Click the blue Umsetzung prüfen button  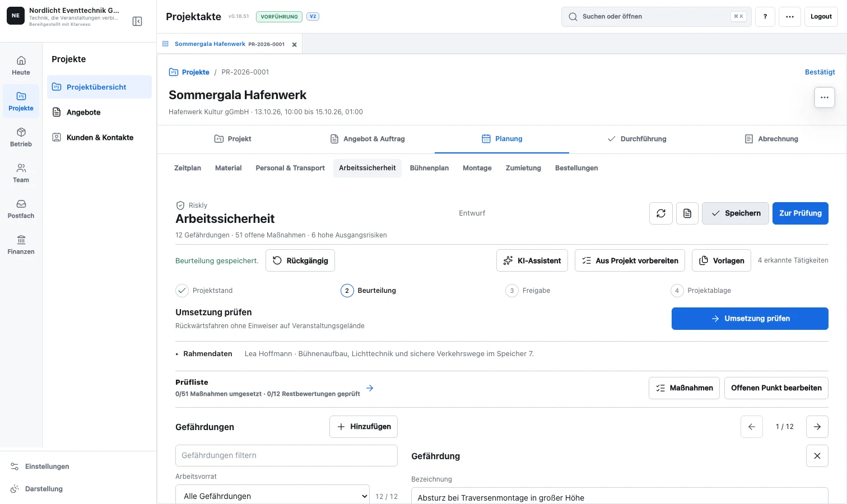coord(750,319)
